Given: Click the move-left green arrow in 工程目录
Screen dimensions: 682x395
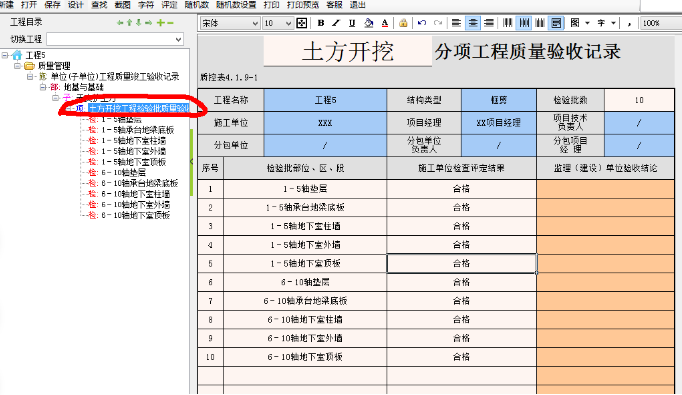Looking at the screenshot, I should (120, 23).
